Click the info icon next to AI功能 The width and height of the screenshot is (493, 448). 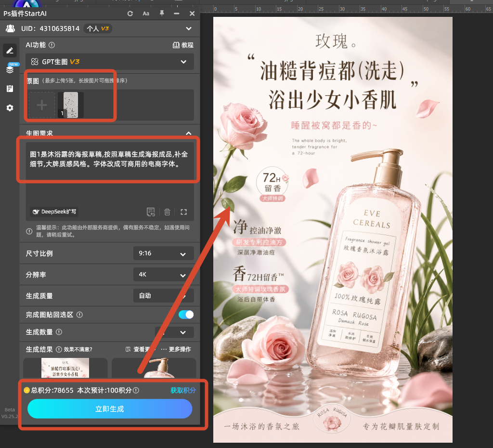[x=52, y=45]
